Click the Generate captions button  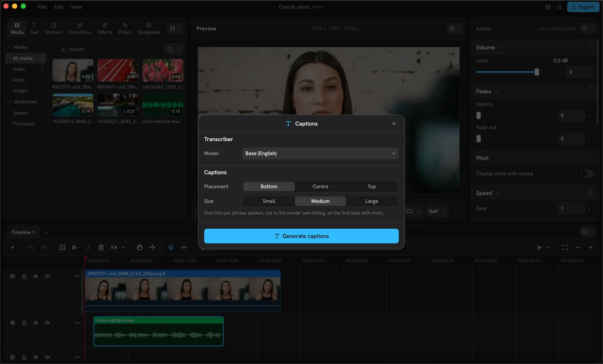(x=301, y=236)
